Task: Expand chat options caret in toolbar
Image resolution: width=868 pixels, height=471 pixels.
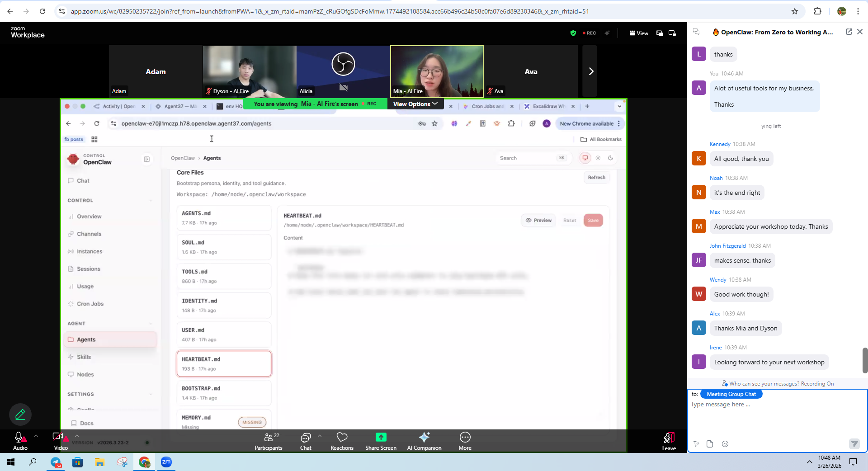Action: 320,436
